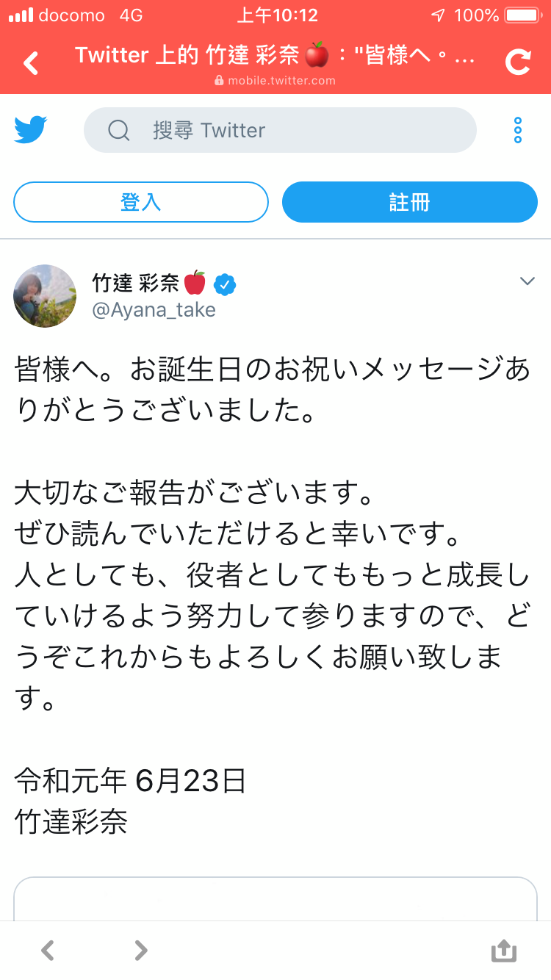Screen dimensions: 551x980
Task: Click the 竹達 彩奈 display name
Action: (135, 284)
